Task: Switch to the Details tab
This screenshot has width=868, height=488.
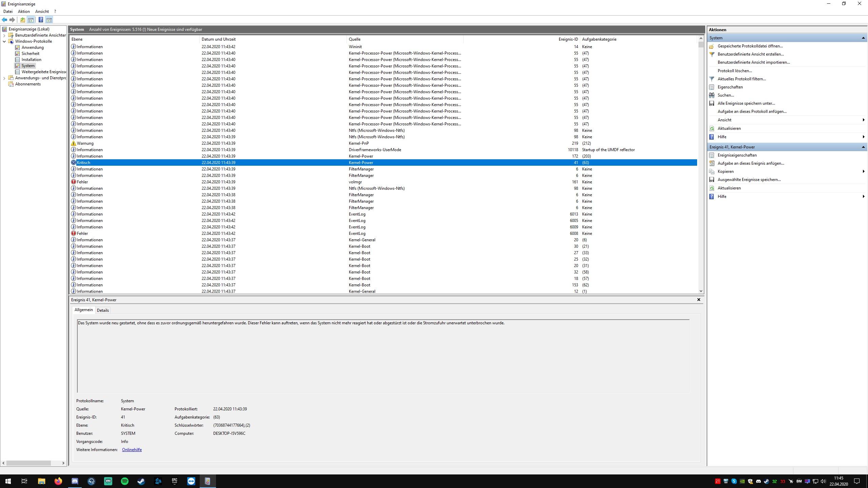Action: pos(103,310)
